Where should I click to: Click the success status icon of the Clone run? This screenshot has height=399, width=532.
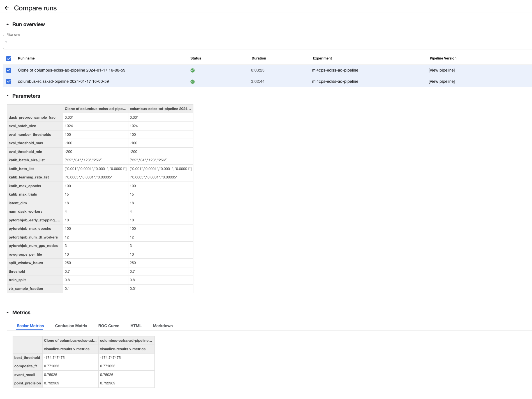(x=193, y=70)
